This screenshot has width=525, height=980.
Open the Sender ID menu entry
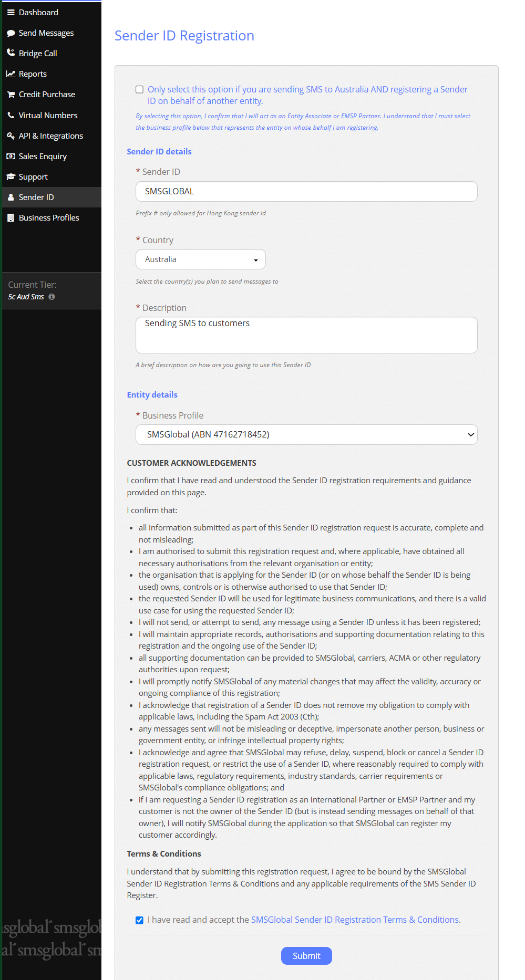pyautogui.click(x=52, y=197)
